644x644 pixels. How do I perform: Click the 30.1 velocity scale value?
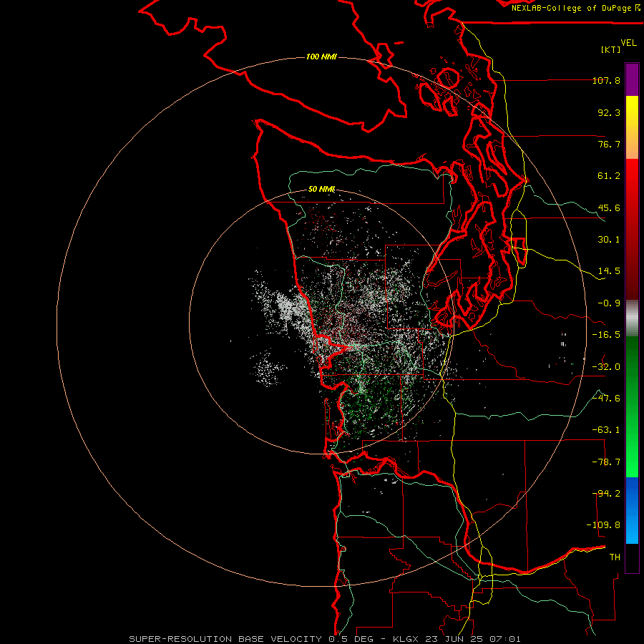pyautogui.click(x=609, y=240)
